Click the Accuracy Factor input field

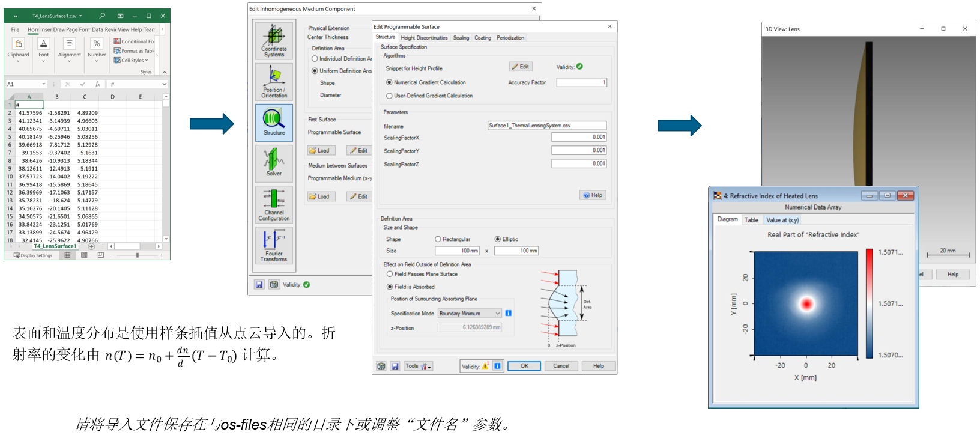click(x=582, y=82)
